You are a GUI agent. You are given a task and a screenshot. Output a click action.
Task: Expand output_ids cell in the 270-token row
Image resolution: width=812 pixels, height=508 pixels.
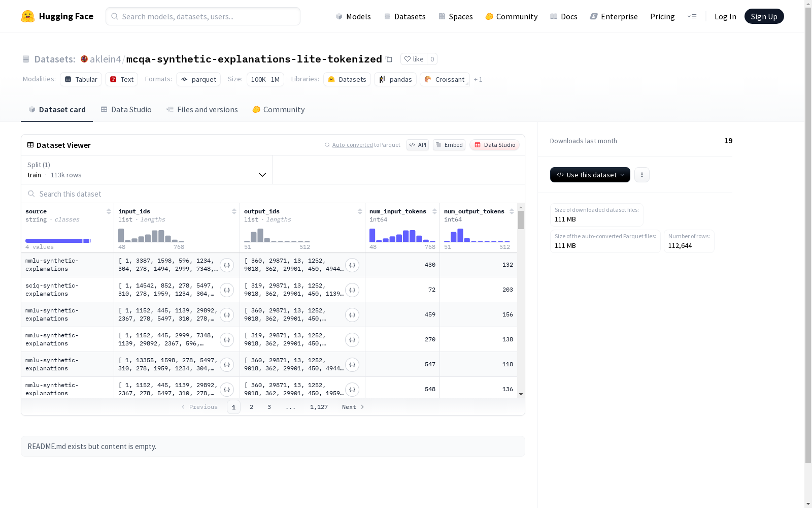(x=352, y=340)
